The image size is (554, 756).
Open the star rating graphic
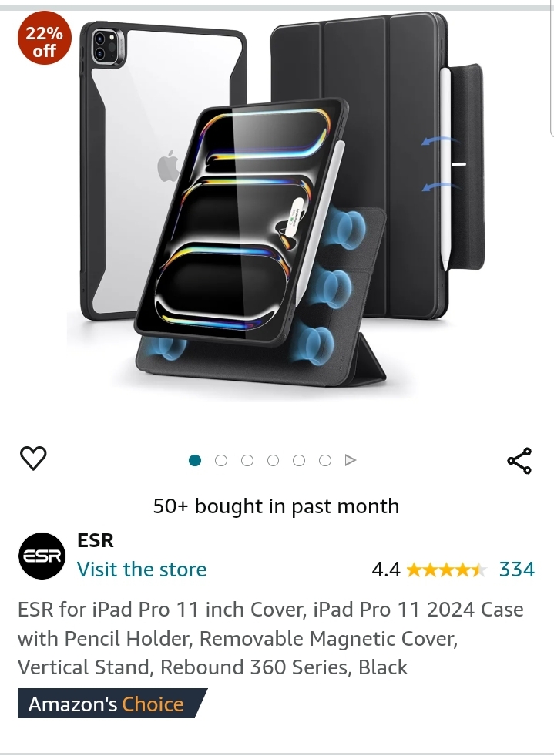(446, 570)
